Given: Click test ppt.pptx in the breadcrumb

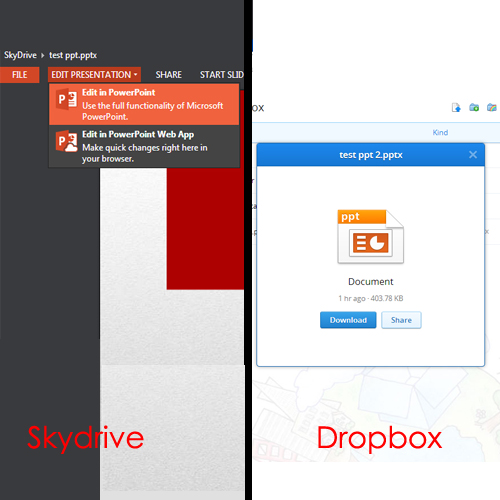Looking at the screenshot, I should pyautogui.click(x=73, y=55).
